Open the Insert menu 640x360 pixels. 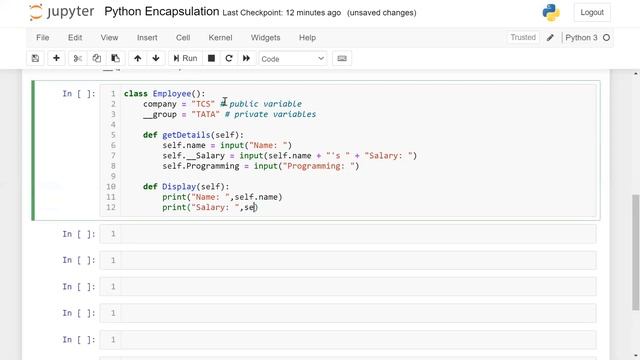[147, 38]
